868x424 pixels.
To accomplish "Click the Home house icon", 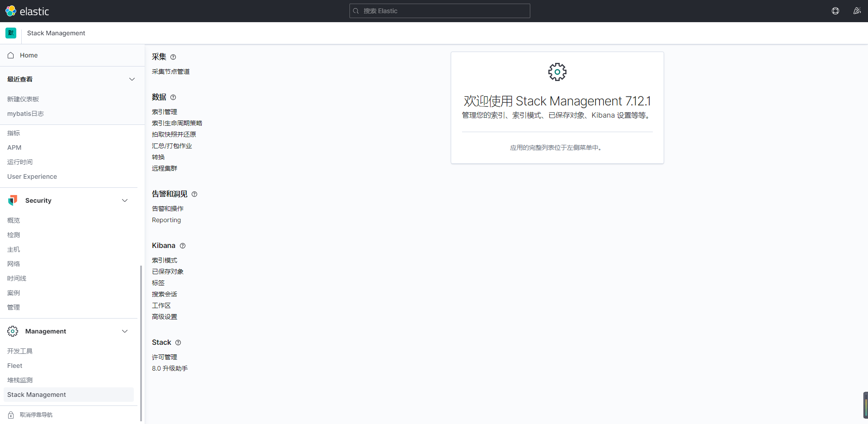I will (11, 55).
